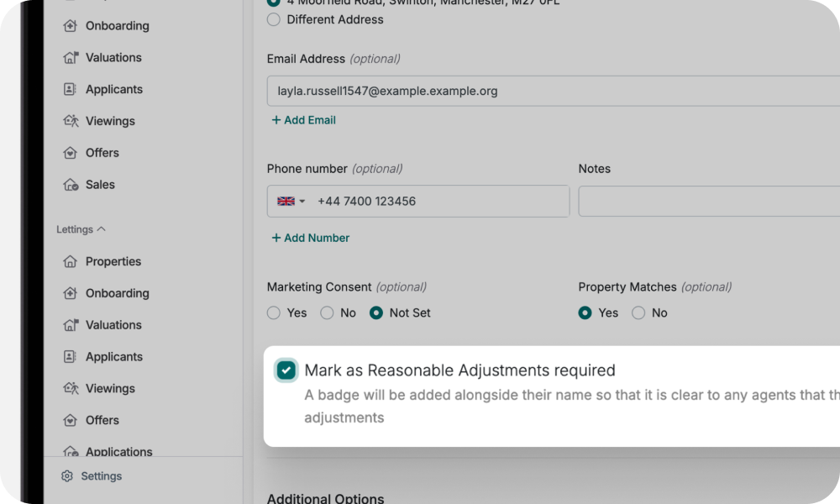Click the Add Number link

coord(310,238)
